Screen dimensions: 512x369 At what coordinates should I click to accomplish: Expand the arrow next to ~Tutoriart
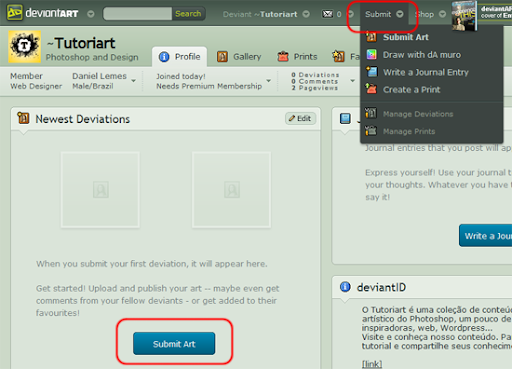pyautogui.click(x=306, y=14)
